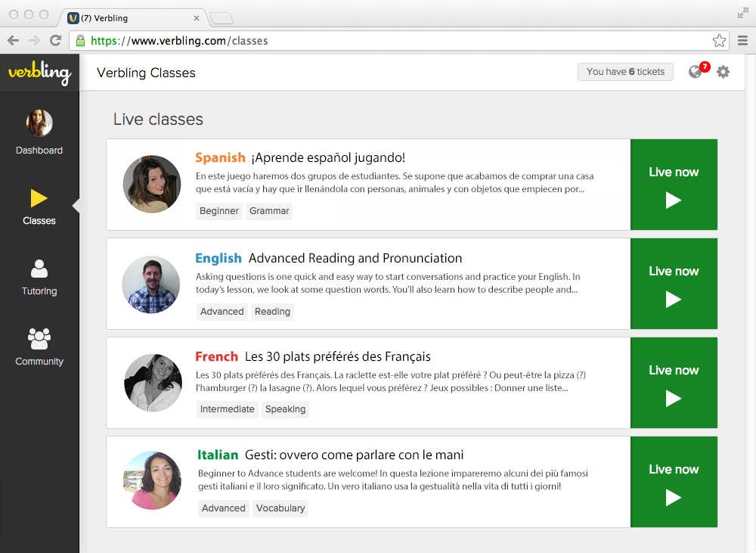
Task: Click the orange 'Spanish' language label
Action: click(220, 158)
